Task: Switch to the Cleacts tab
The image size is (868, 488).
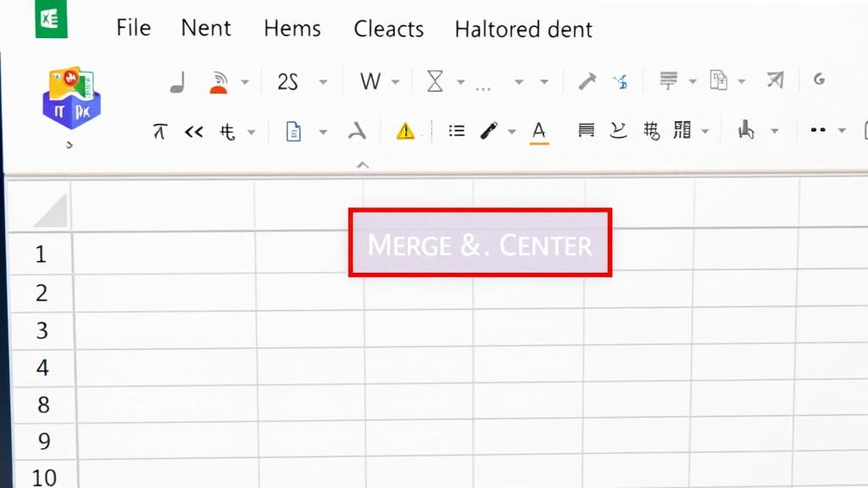Action: click(388, 29)
